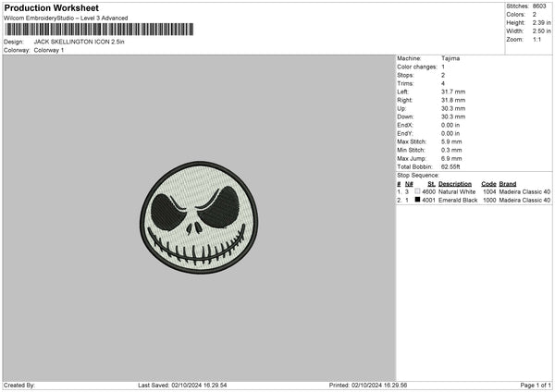Click the Stop Sequence heading
The width and height of the screenshot is (555, 392).
click(418, 175)
